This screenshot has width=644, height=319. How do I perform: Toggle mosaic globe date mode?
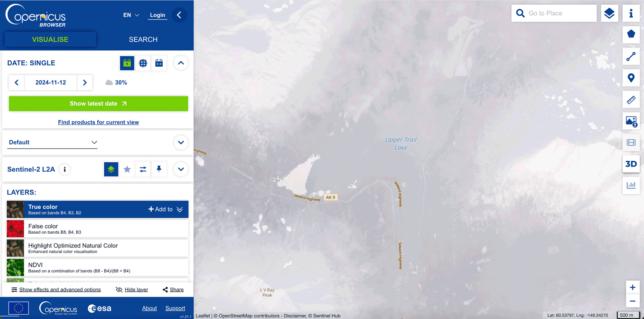(x=143, y=63)
